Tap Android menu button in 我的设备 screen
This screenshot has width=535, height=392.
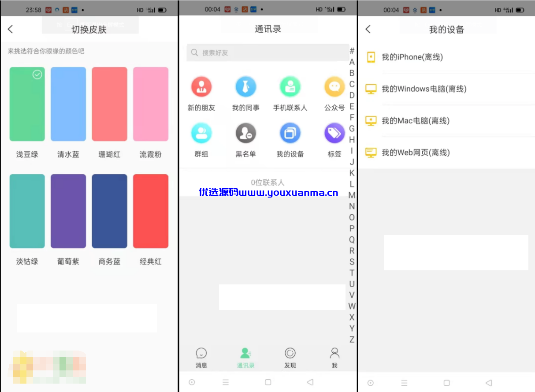point(404,383)
